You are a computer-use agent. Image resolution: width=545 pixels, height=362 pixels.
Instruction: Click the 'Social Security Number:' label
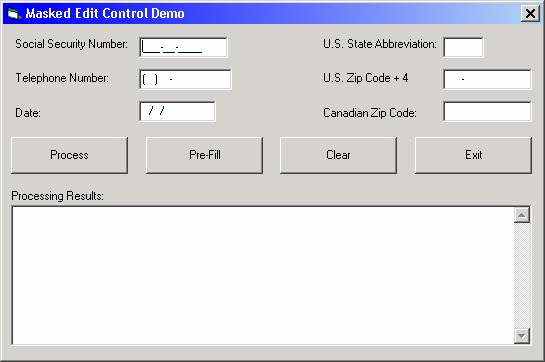point(72,44)
